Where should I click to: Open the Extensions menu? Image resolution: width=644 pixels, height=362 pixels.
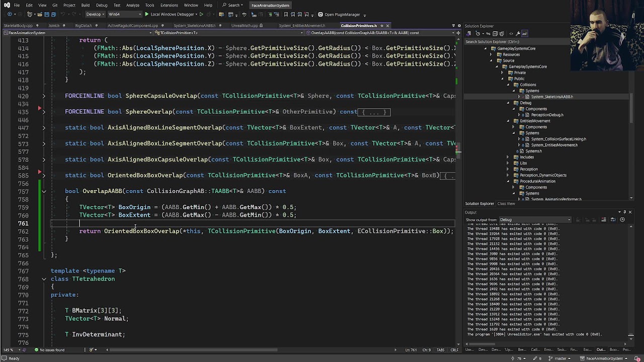[x=169, y=5]
